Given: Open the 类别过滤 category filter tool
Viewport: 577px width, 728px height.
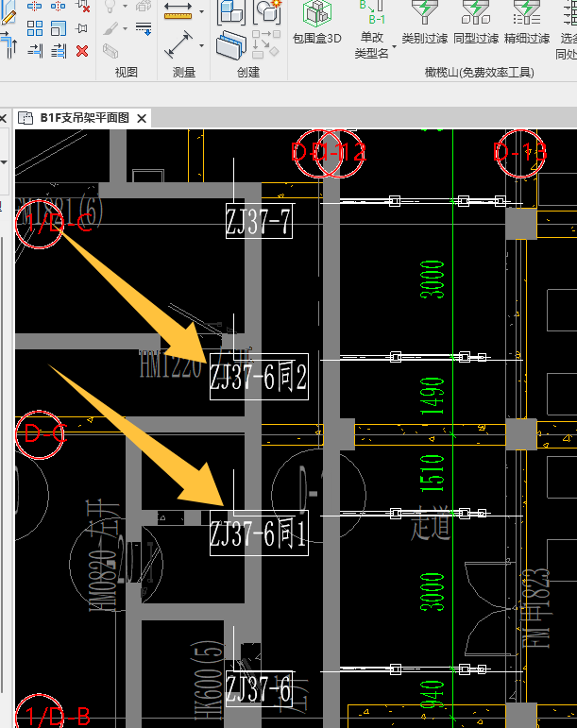Looking at the screenshot, I should tap(424, 24).
